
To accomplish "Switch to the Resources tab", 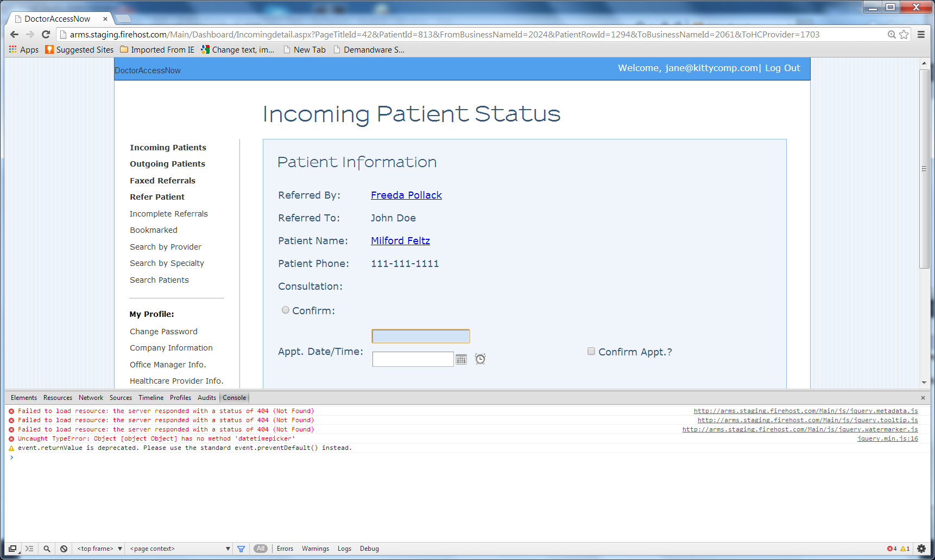I will pyautogui.click(x=58, y=398).
